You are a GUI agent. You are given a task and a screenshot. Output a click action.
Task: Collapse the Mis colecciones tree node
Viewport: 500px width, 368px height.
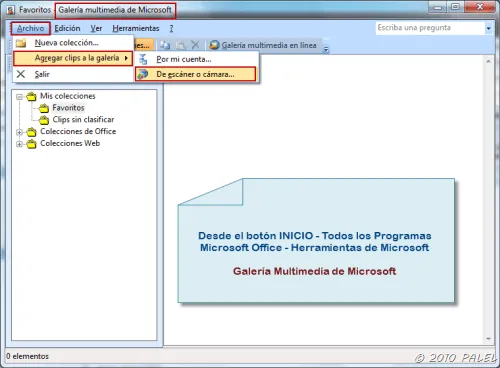pyautogui.click(x=20, y=97)
